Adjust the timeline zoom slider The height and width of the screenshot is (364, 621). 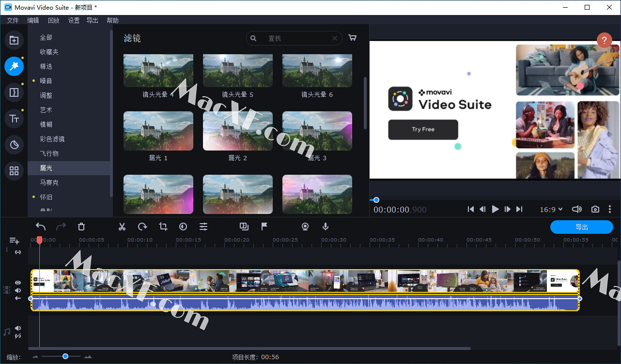(x=65, y=356)
